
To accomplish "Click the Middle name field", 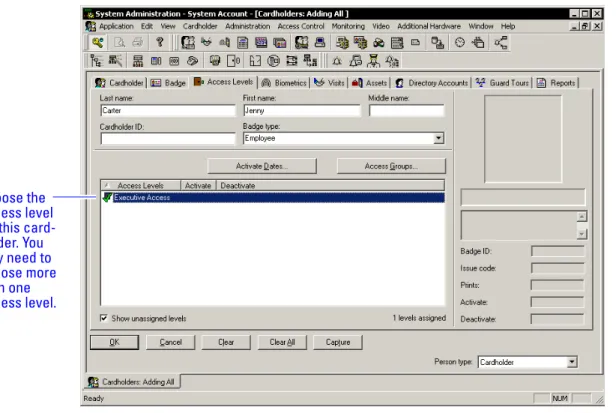I will 406,110.
